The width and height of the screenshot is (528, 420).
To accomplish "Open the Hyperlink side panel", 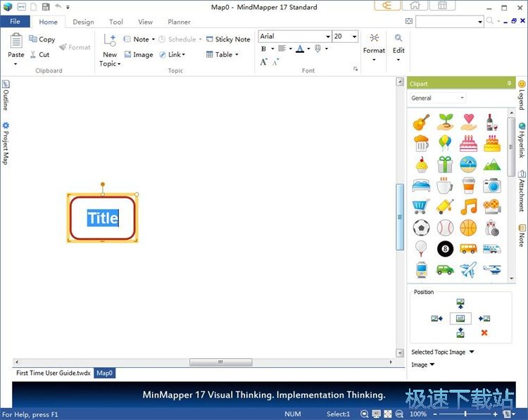I will coord(521,140).
